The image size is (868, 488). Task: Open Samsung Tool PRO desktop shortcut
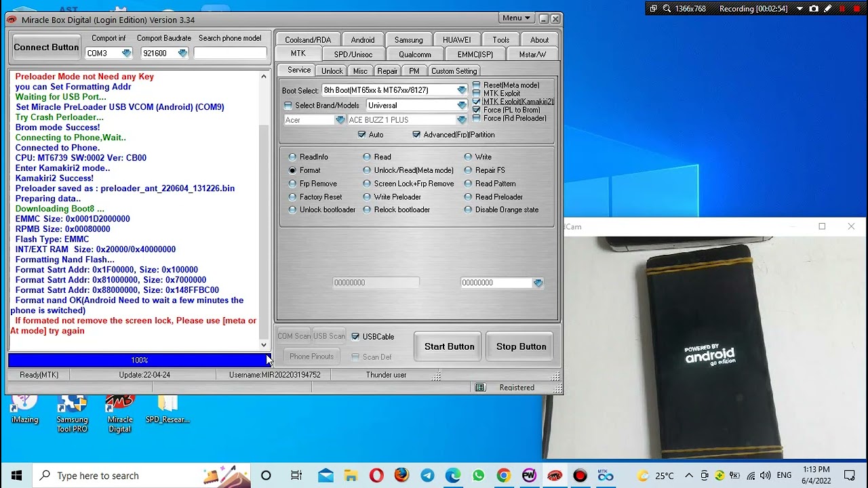tap(72, 413)
